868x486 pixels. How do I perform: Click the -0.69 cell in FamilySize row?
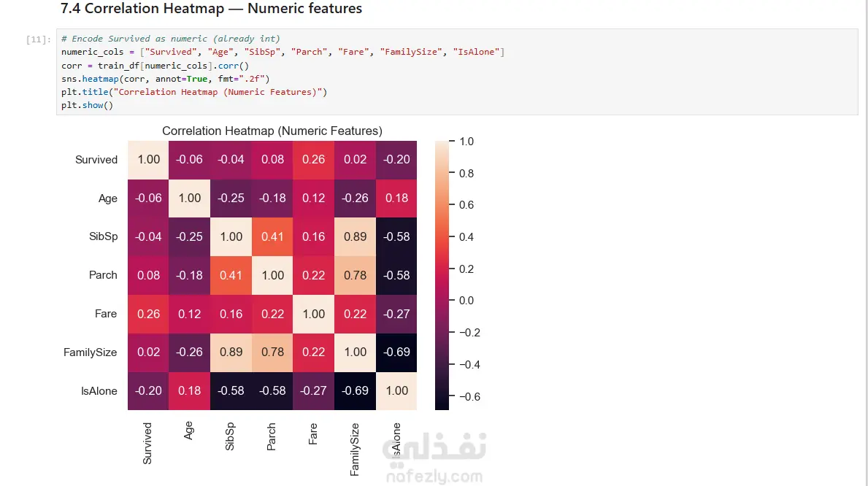click(396, 352)
